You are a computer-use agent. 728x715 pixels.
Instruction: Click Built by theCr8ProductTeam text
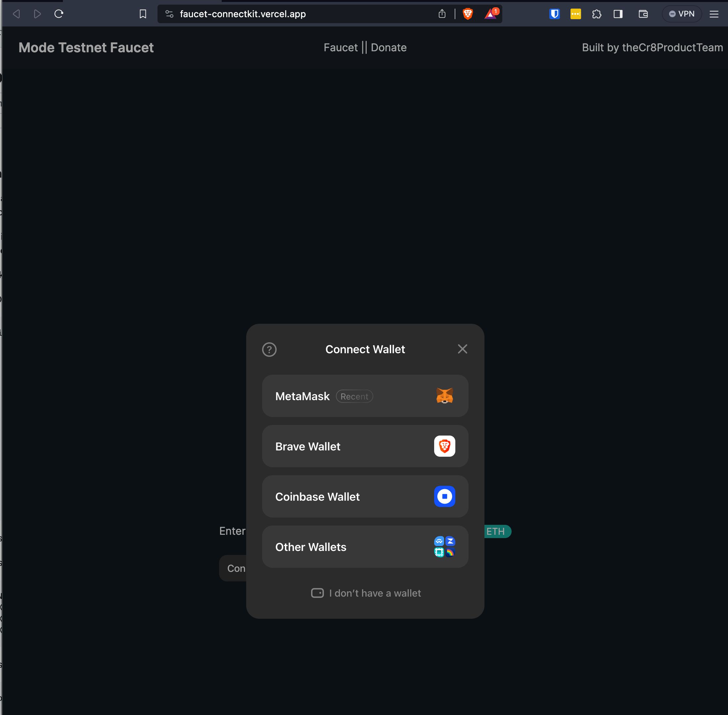652,48
